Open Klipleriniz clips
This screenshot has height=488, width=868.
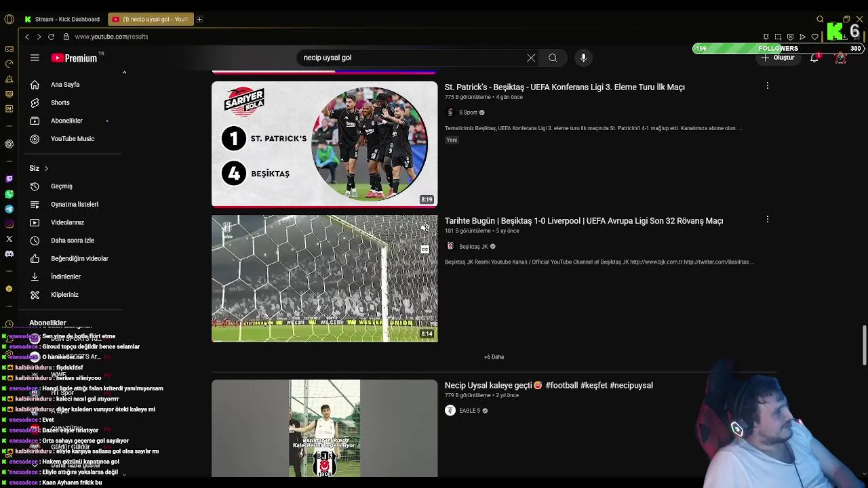[x=64, y=295]
